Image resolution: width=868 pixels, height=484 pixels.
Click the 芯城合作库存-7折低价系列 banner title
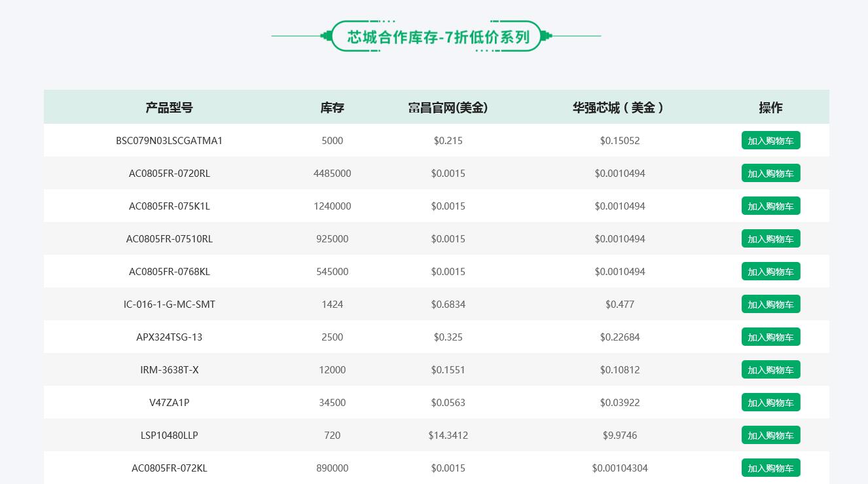tap(437, 36)
